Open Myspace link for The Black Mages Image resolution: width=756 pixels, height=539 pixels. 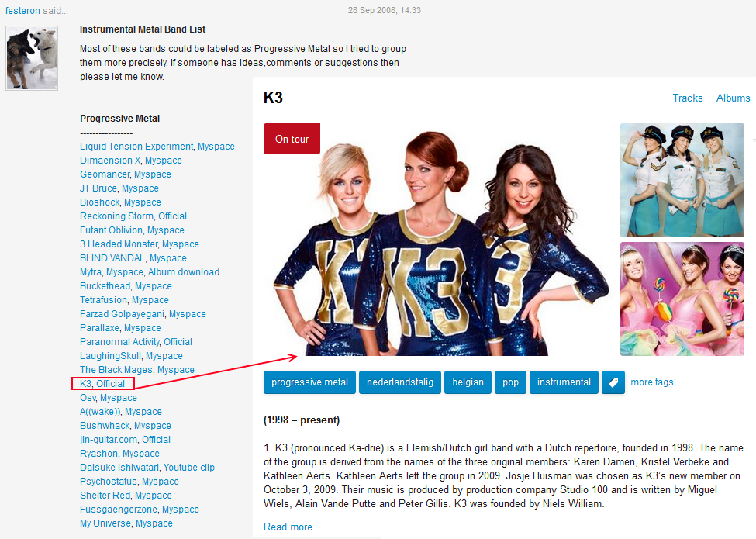pos(176,370)
